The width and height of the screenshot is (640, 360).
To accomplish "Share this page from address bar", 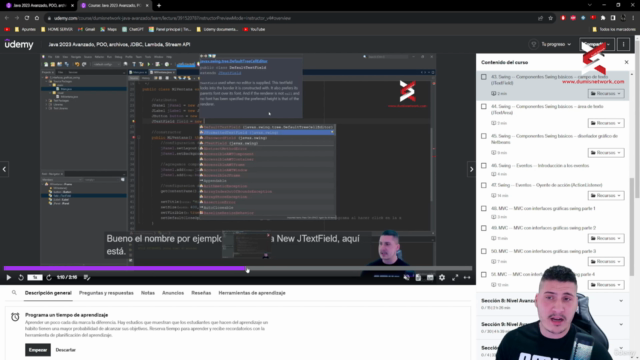I will [x=540, y=18].
